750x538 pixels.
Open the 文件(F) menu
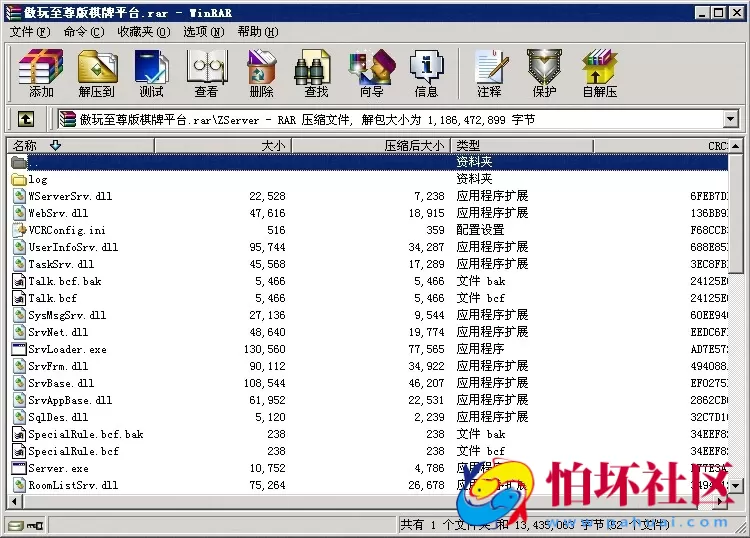[x=30, y=32]
